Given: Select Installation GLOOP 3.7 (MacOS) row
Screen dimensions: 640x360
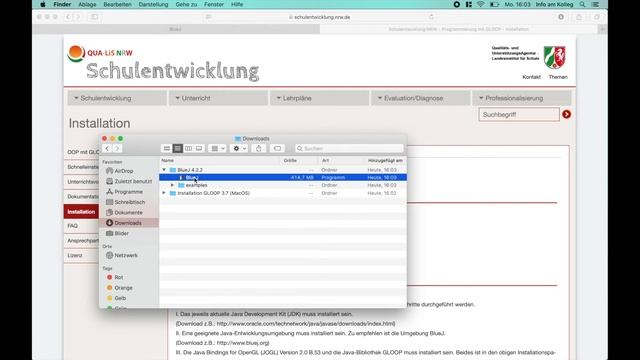Looking at the screenshot, I should click(x=283, y=193).
